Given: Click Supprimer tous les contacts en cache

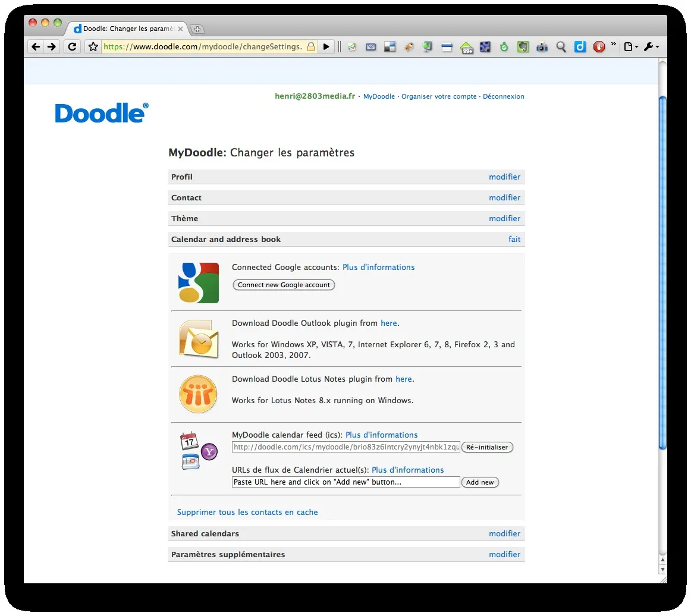Looking at the screenshot, I should coord(247,513).
